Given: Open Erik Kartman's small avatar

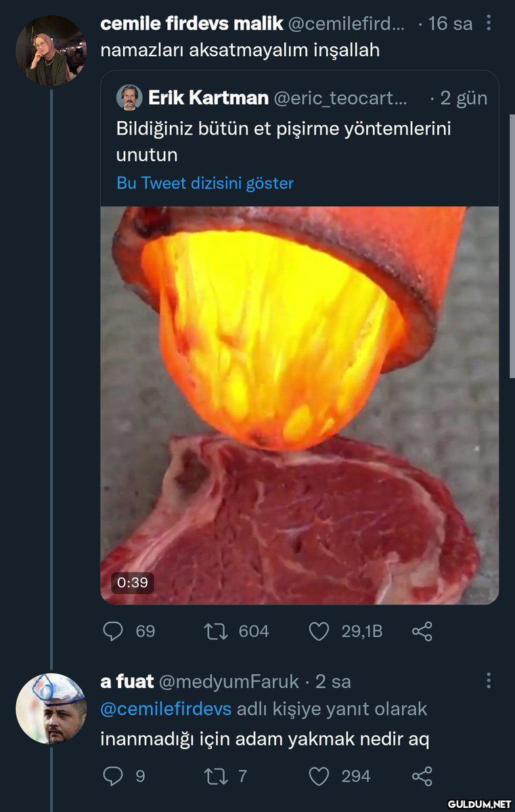Looking at the screenshot, I should (129, 97).
